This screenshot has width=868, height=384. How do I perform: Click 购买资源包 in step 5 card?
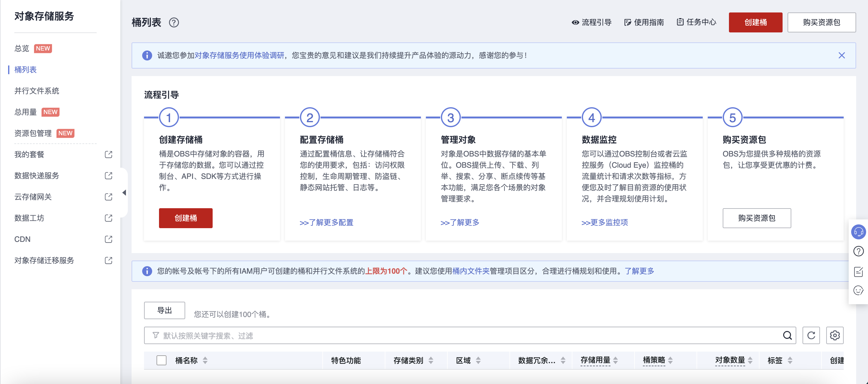756,218
